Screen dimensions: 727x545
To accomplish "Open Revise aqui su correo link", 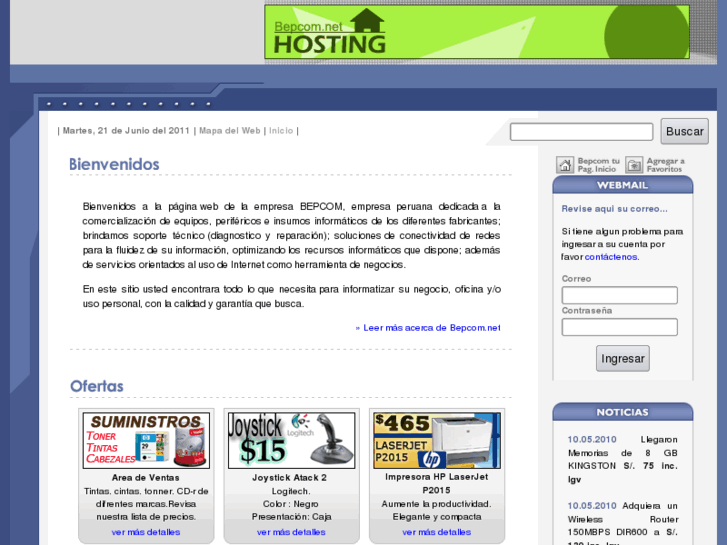I will click(614, 209).
